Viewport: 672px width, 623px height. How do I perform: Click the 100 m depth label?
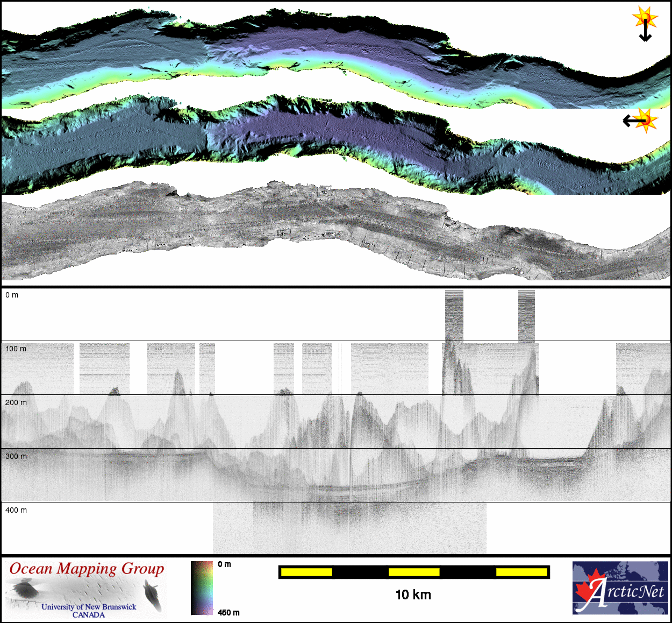pyautogui.click(x=16, y=349)
